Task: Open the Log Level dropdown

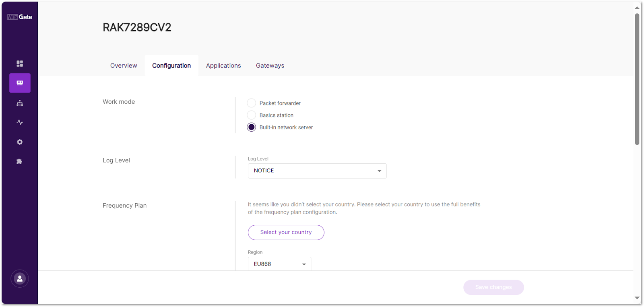Action: click(317, 171)
